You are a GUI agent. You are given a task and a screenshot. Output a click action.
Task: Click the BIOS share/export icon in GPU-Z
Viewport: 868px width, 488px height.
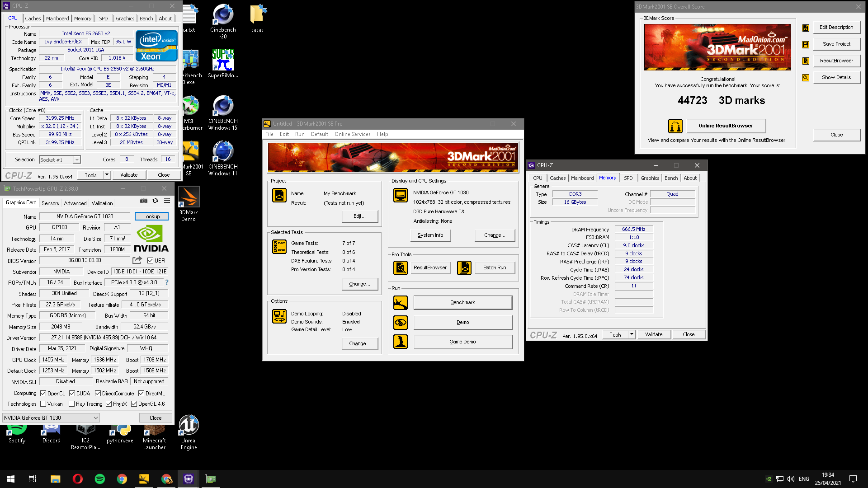pyautogui.click(x=137, y=261)
